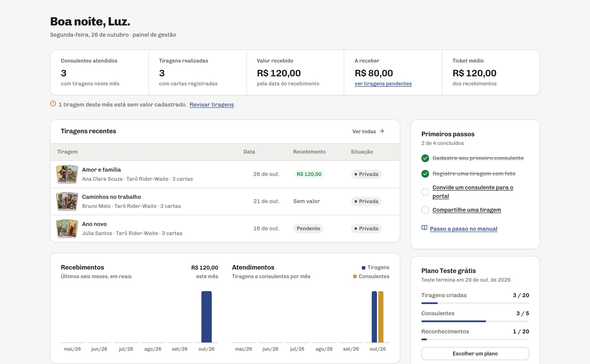Click the arrow icon next to Ver todas
The width and height of the screenshot is (590, 364).
382,131
